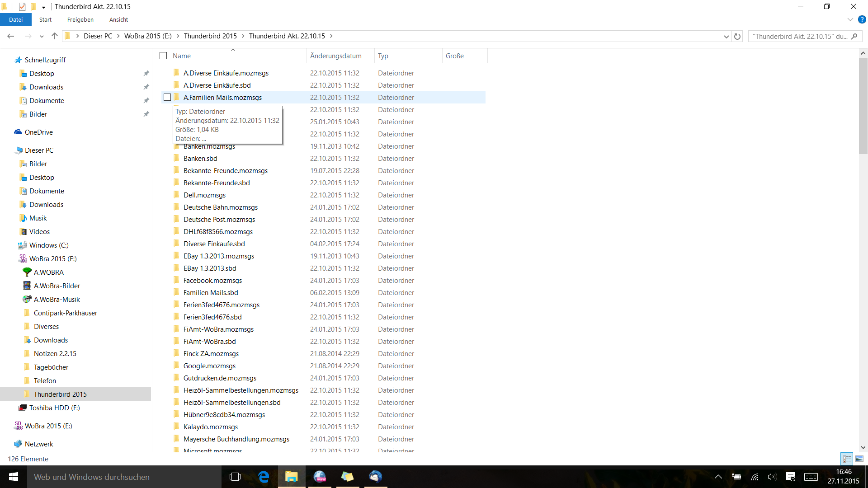This screenshot has height=488, width=868.
Task: Open OneDrive in the navigation pane
Action: [38, 132]
